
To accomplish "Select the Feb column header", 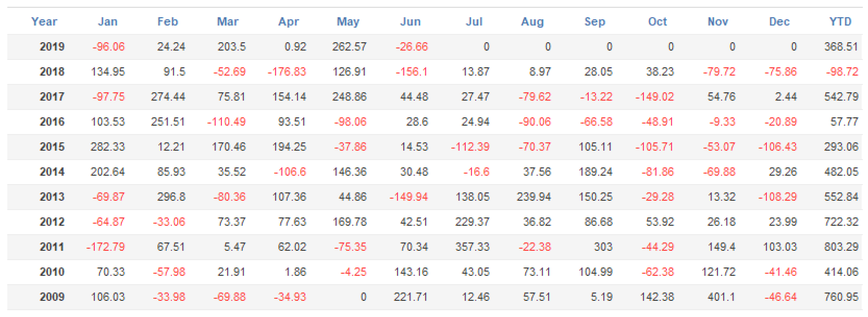I will pos(168,21).
